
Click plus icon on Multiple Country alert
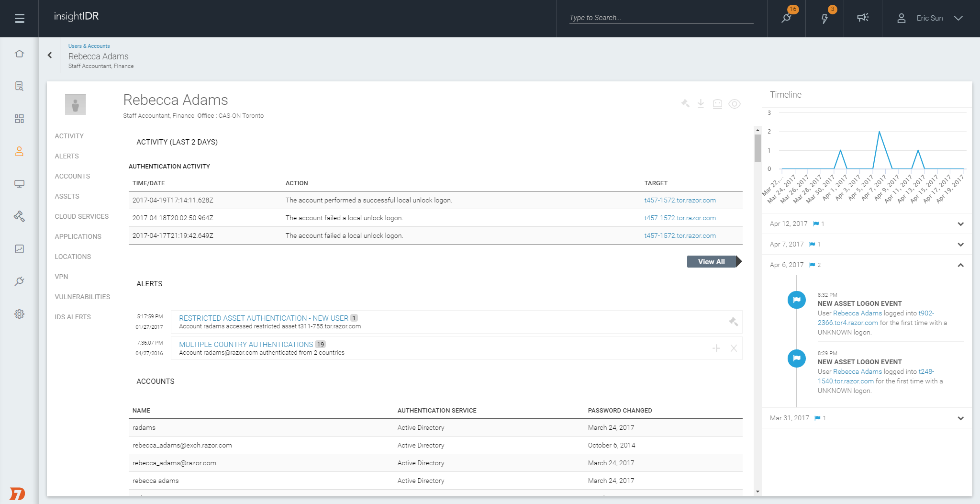[x=716, y=348]
